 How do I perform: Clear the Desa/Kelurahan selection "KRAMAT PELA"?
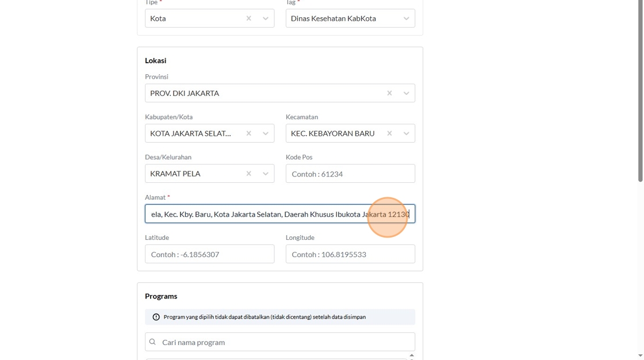point(248,174)
